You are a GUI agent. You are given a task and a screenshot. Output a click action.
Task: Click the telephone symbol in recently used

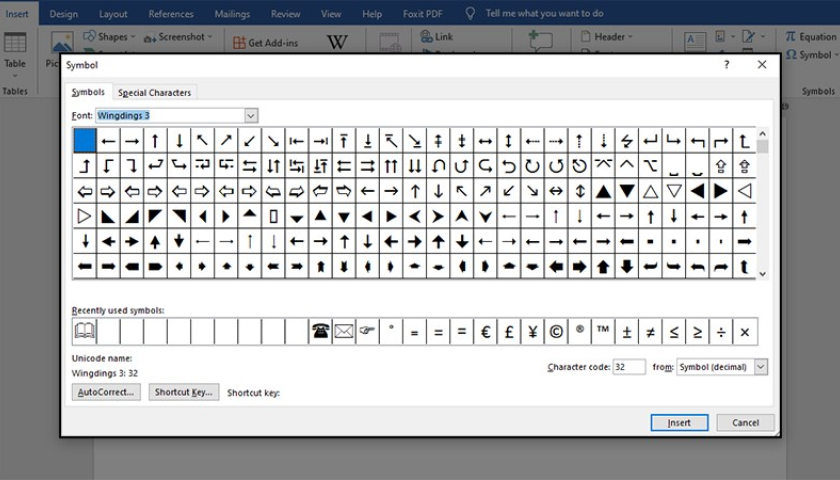click(x=320, y=332)
